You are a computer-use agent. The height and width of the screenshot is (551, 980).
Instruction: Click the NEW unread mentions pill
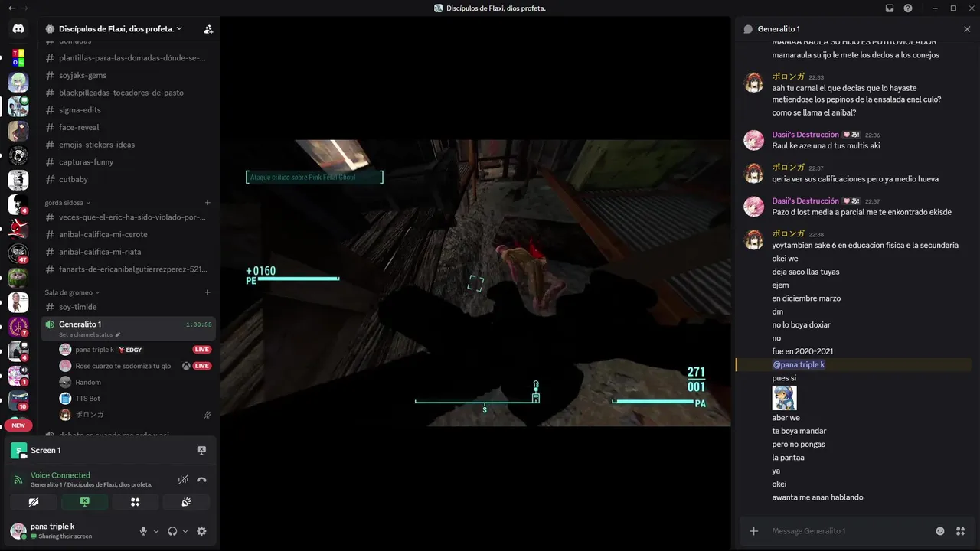tap(18, 425)
